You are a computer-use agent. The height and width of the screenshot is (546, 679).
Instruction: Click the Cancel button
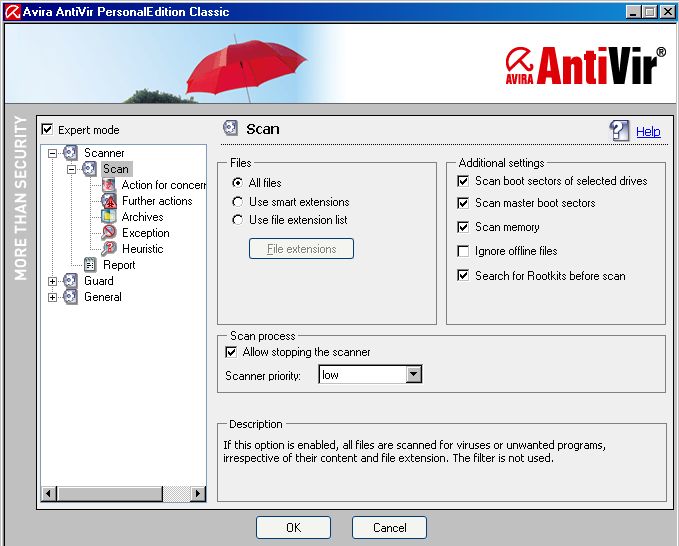click(389, 527)
